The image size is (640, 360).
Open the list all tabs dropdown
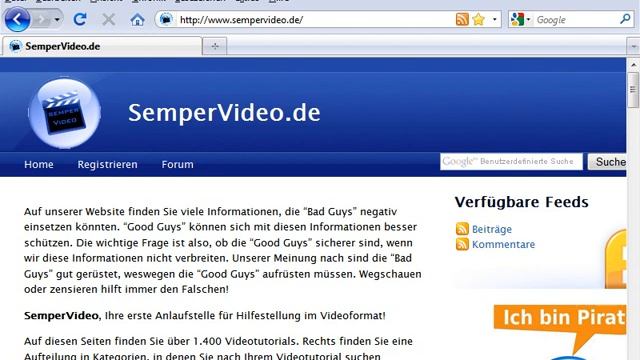[633, 47]
